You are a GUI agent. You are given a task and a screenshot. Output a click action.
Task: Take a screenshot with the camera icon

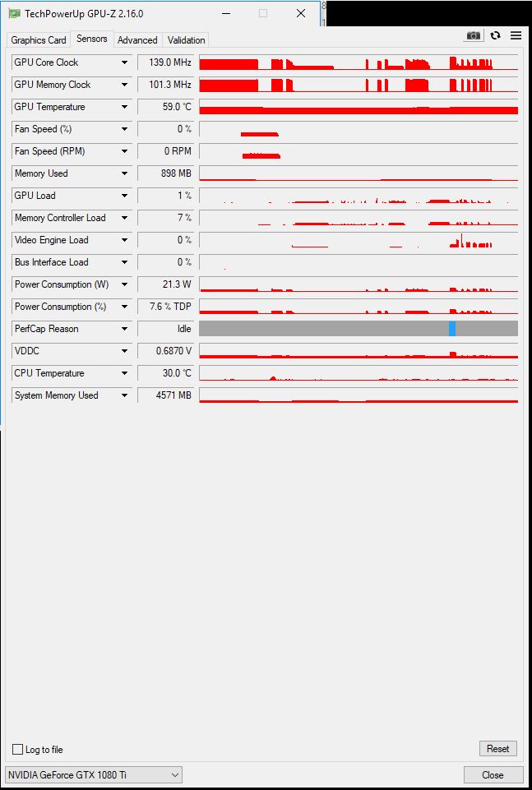tap(473, 35)
